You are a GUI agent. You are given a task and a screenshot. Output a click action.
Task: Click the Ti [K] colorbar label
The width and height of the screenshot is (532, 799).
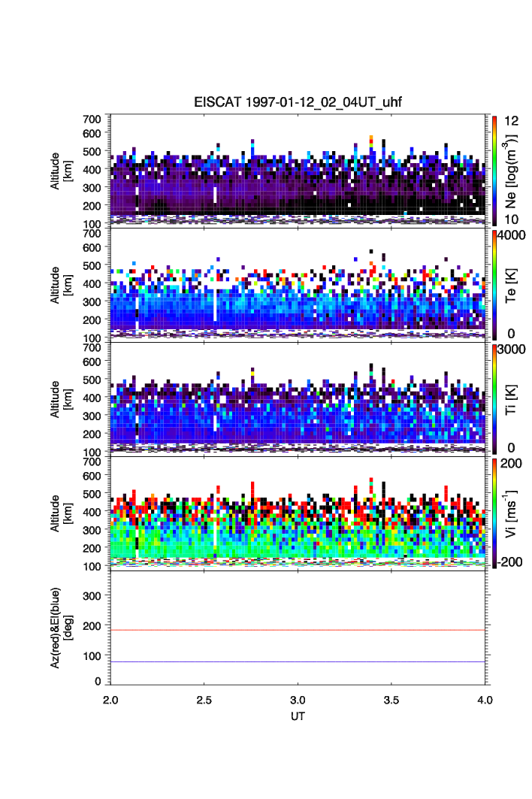click(x=511, y=400)
